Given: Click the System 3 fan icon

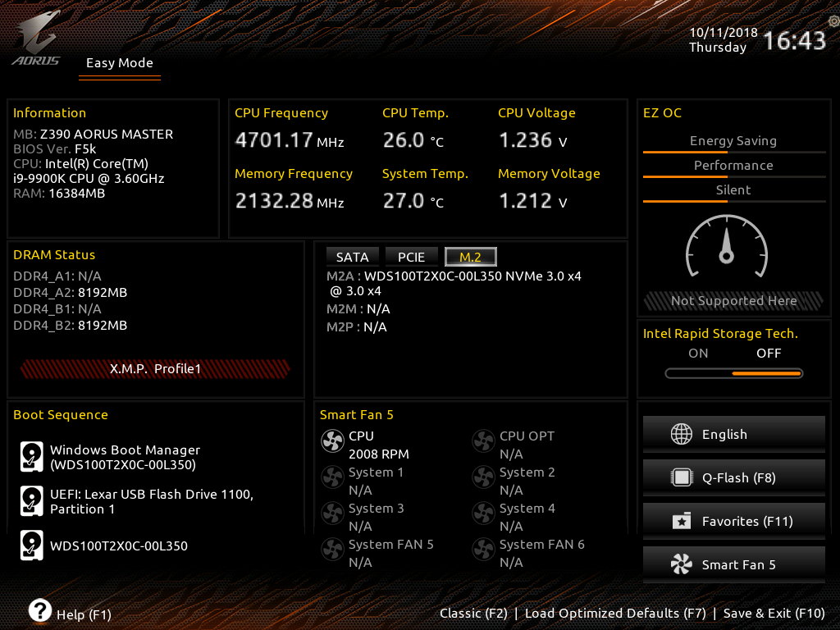Looking at the screenshot, I should pos(332,514).
